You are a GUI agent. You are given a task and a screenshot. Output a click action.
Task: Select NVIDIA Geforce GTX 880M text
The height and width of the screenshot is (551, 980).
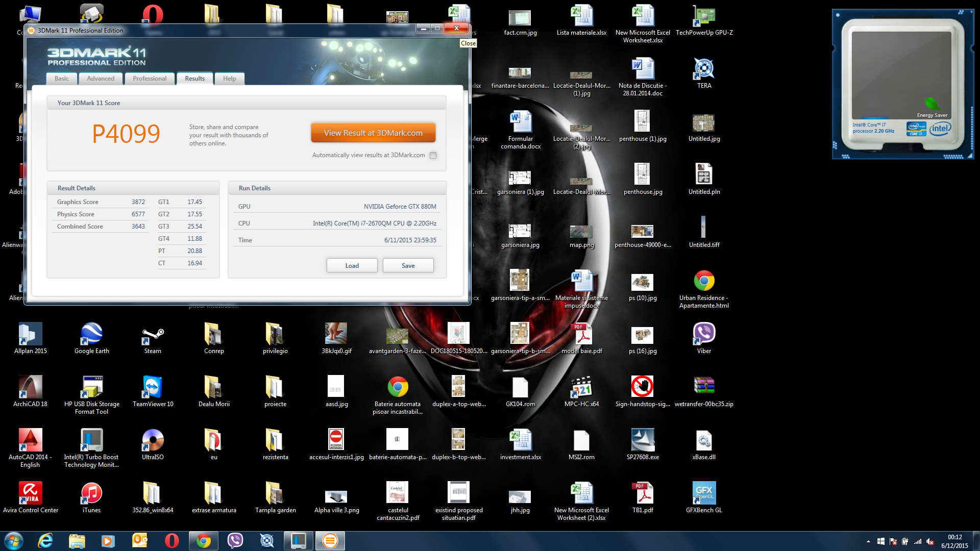400,207
